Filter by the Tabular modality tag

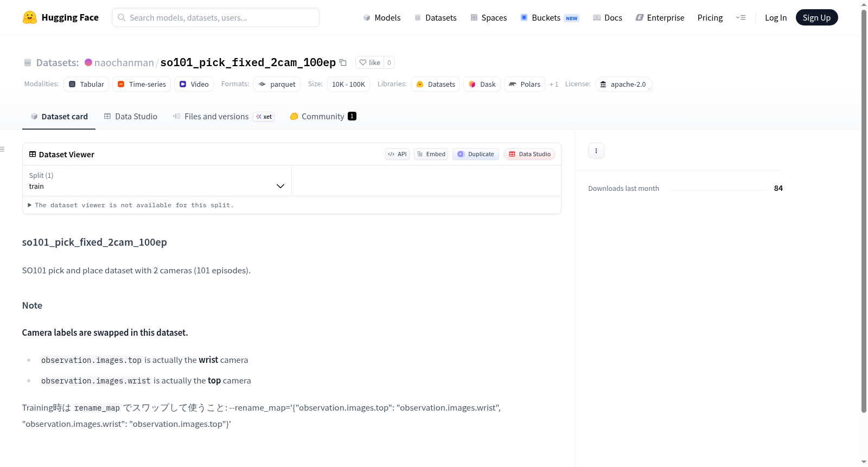coord(86,84)
